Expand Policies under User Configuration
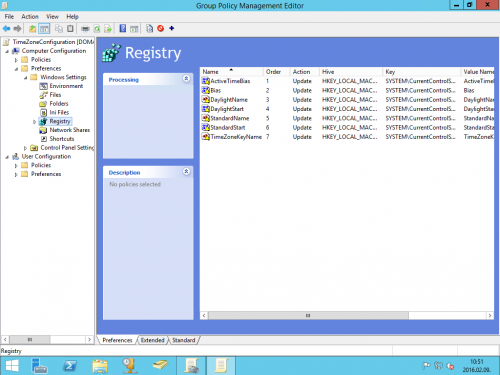This screenshot has width=500, height=375. [x=16, y=166]
